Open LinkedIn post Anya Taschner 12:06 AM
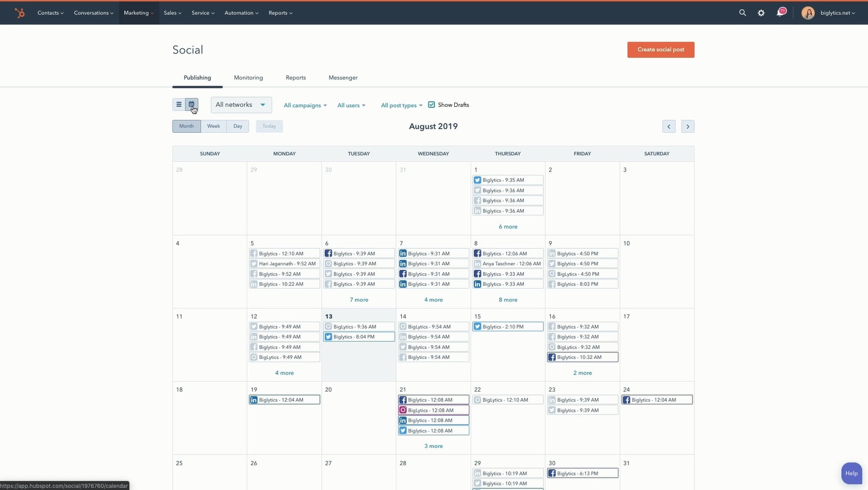Image resolution: width=868 pixels, height=490 pixels. (508, 264)
